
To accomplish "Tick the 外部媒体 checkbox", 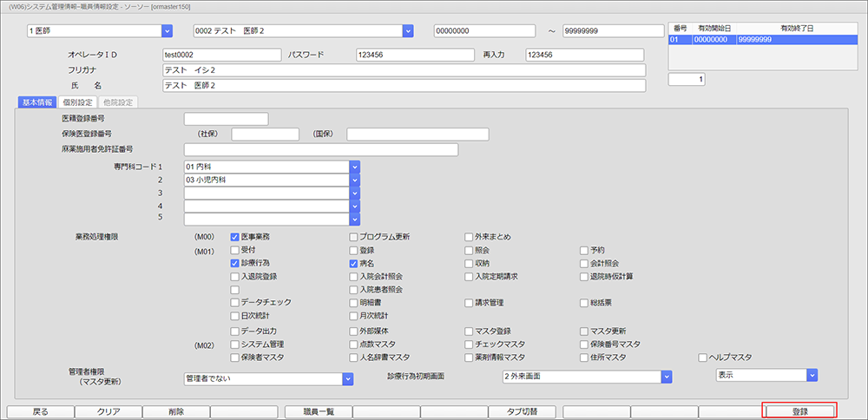I will (354, 331).
